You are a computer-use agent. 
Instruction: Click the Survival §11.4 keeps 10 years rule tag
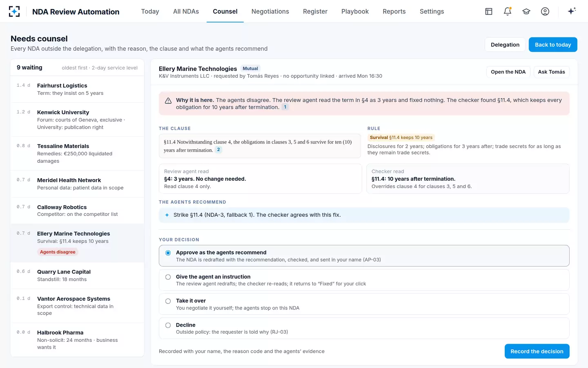click(x=401, y=138)
